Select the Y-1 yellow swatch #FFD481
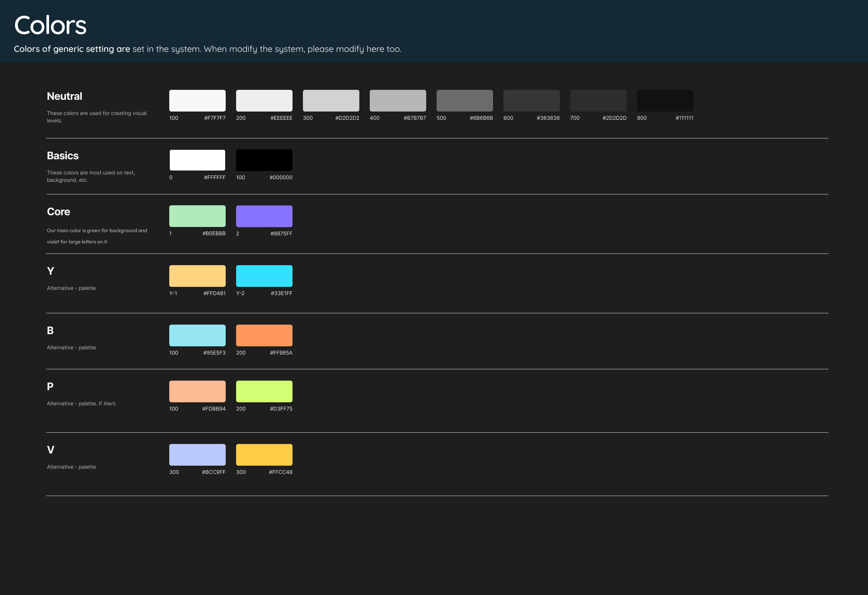The image size is (868, 595). tap(197, 276)
